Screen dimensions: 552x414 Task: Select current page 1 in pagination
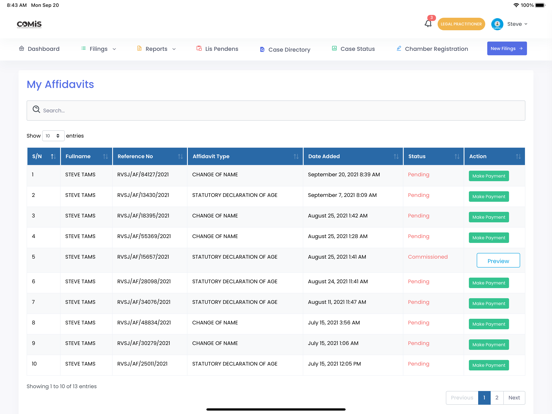(x=484, y=398)
